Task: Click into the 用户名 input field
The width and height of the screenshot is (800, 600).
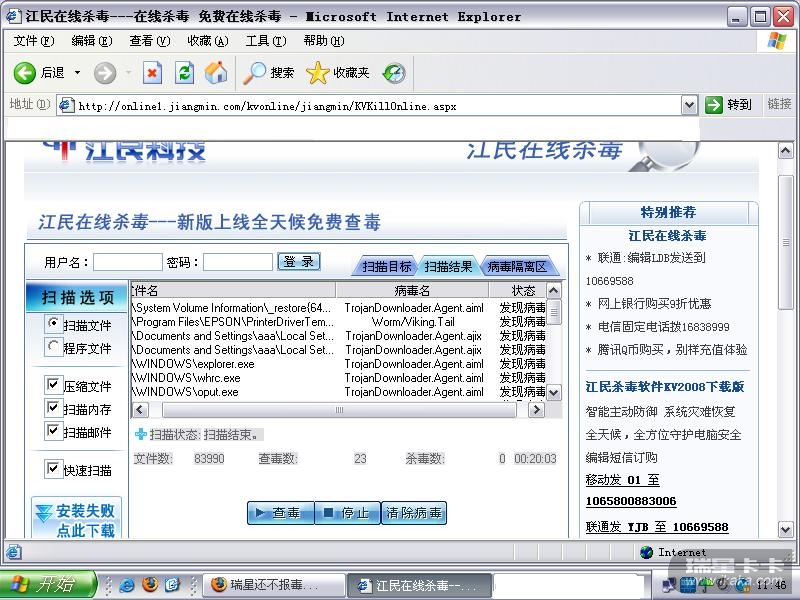Action: click(128, 262)
